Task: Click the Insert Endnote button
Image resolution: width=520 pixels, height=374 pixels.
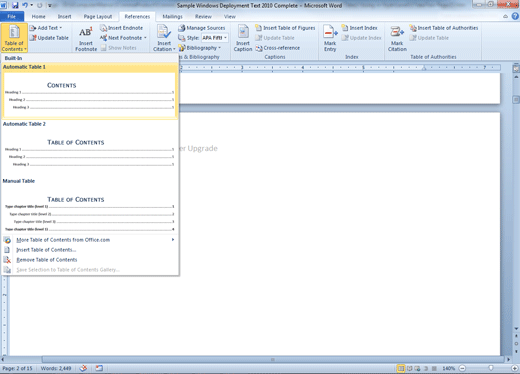Action: click(121, 28)
